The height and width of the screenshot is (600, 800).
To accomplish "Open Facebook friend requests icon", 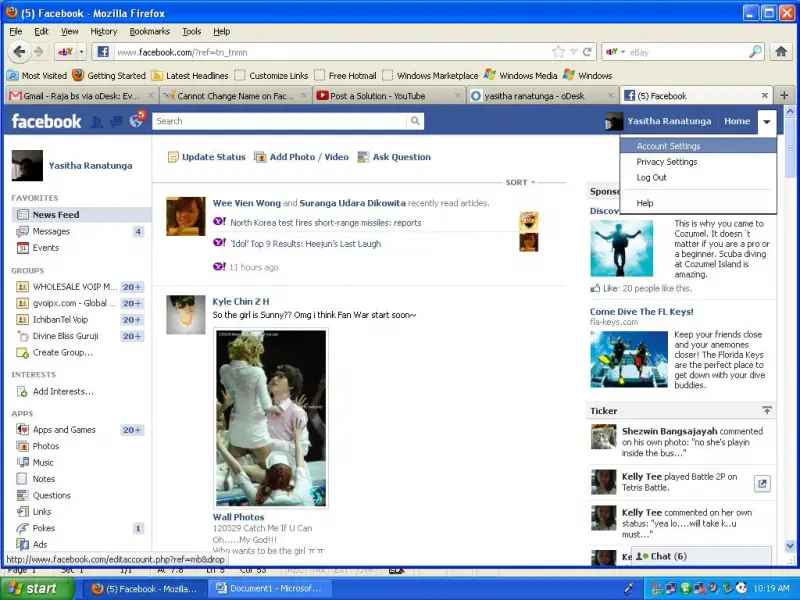I will coord(96,121).
